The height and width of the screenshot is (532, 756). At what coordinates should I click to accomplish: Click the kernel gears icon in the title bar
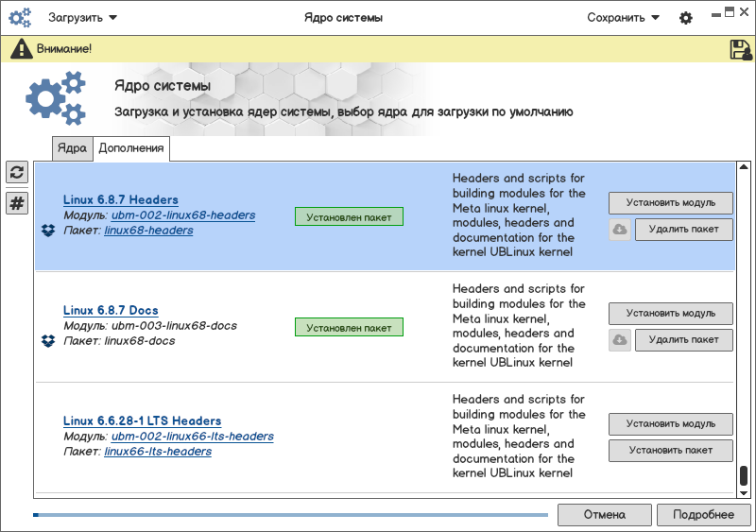tap(21, 18)
